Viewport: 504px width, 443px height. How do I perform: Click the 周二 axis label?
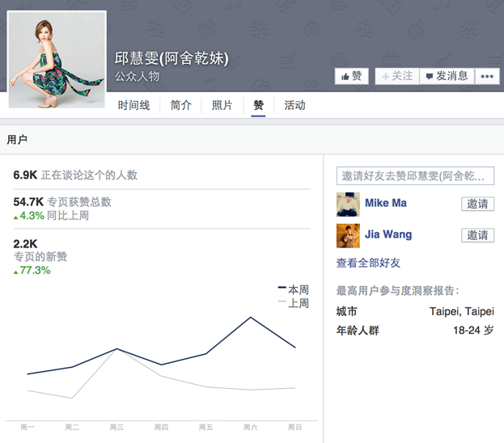72,428
